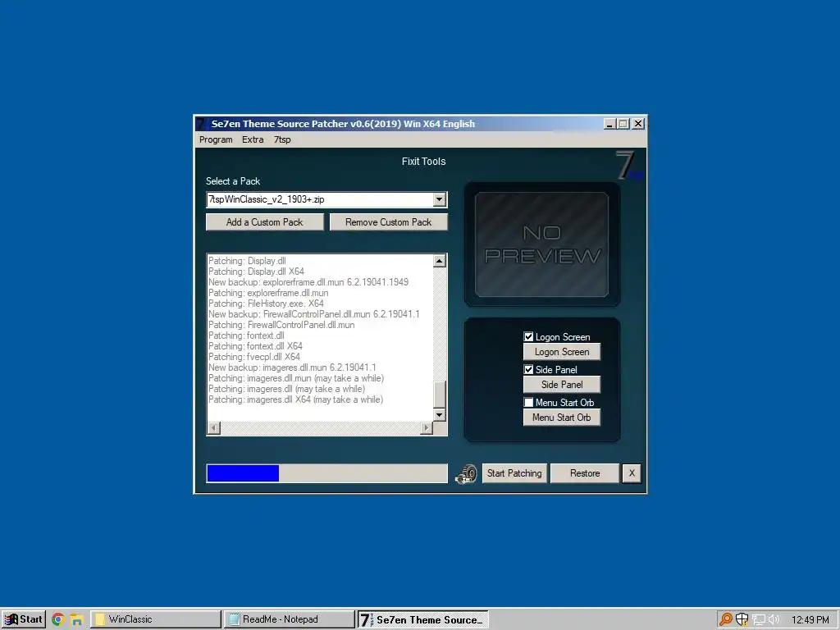Screen dimensions: 840x630
Task: Click the 7 logo at window corner
Action: coord(628,165)
